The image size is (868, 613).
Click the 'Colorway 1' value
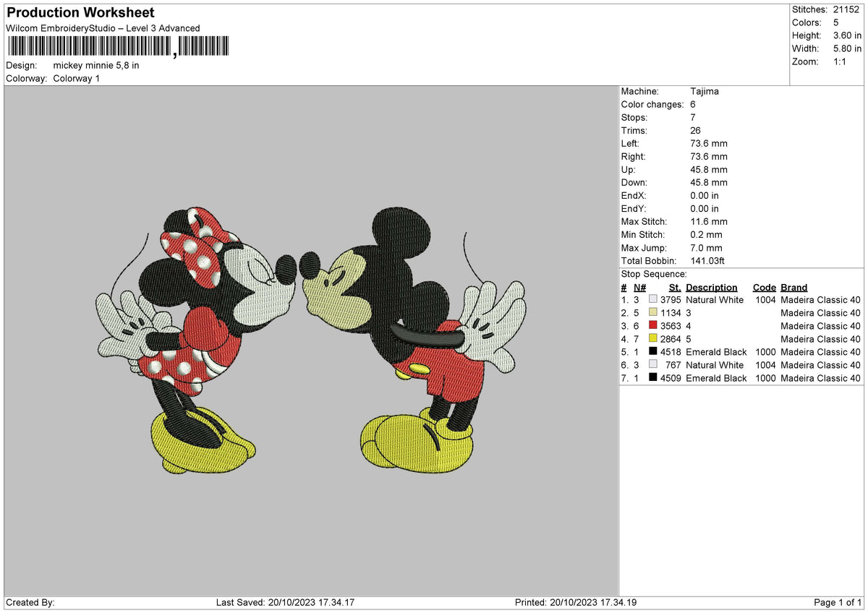[77, 78]
